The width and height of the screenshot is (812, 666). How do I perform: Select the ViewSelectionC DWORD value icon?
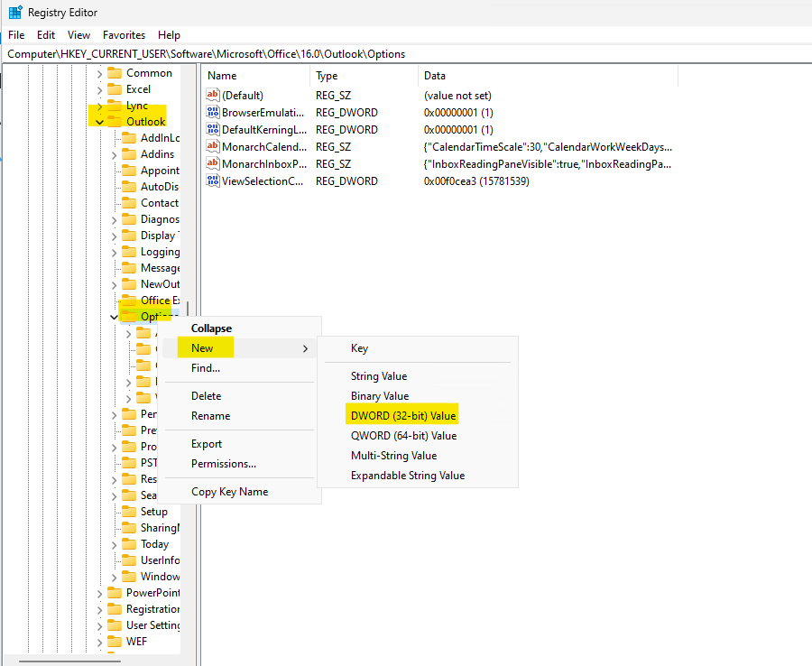click(213, 180)
